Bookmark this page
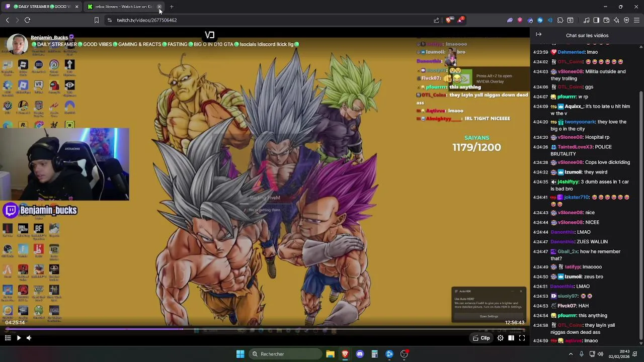The width and height of the screenshot is (644, 362). click(97, 20)
